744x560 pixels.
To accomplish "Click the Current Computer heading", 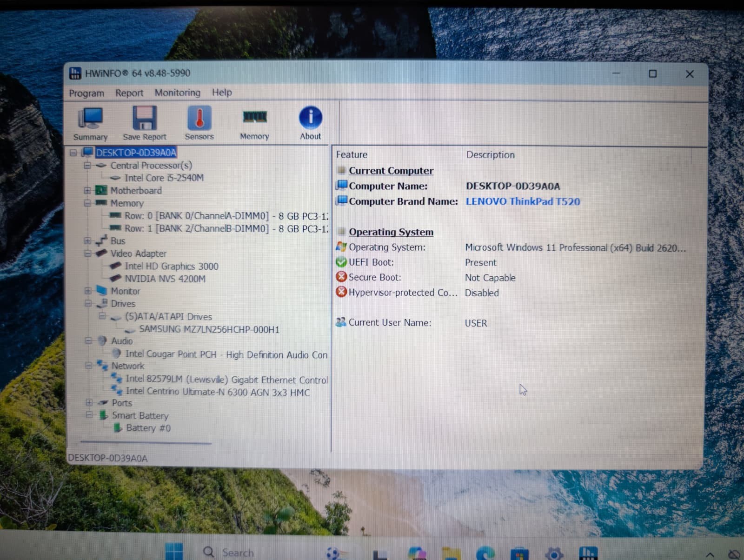I will pyautogui.click(x=391, y=171).
